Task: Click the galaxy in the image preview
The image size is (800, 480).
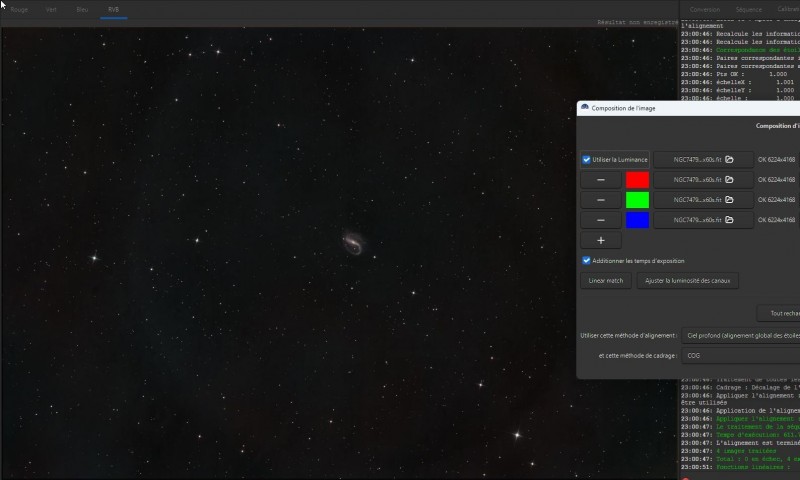Action: coord(353,242)
